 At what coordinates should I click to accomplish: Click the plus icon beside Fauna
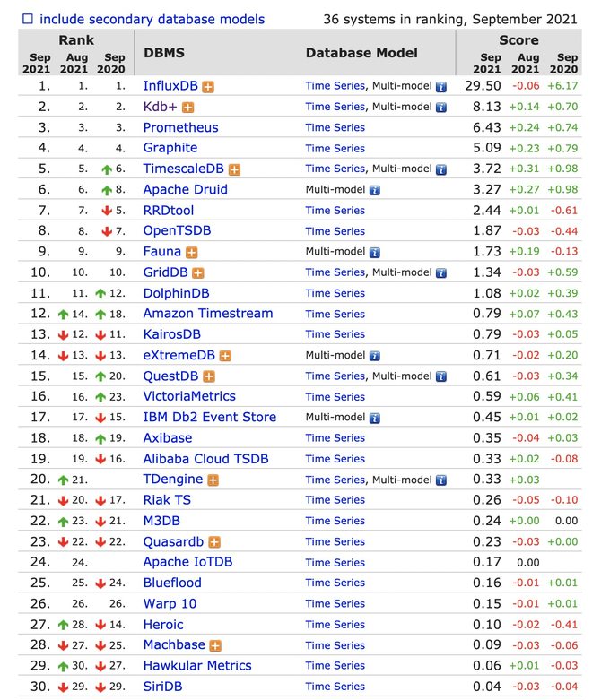(191, 253)
